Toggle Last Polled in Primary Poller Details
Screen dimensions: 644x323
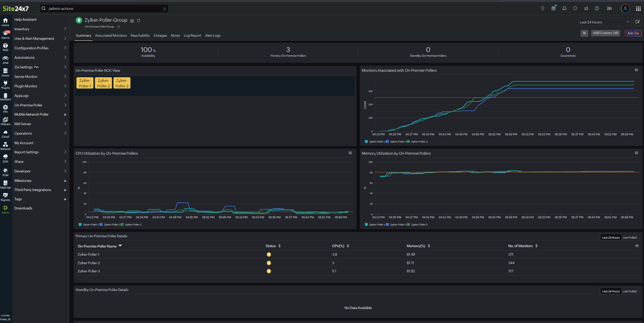coord(629,238)
